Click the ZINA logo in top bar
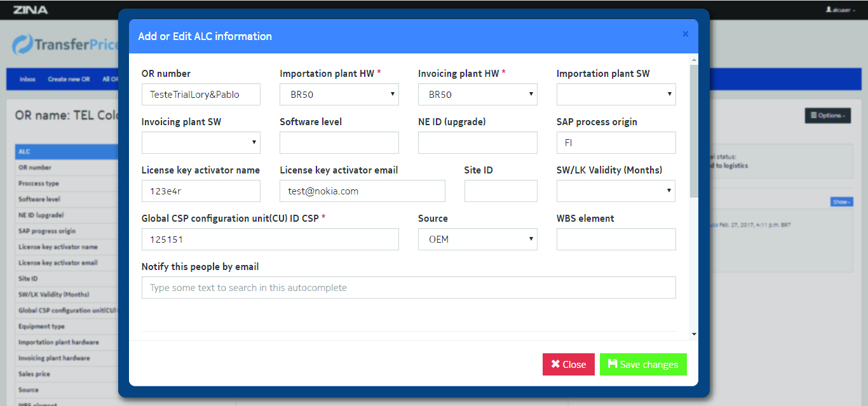 point(30,10)
